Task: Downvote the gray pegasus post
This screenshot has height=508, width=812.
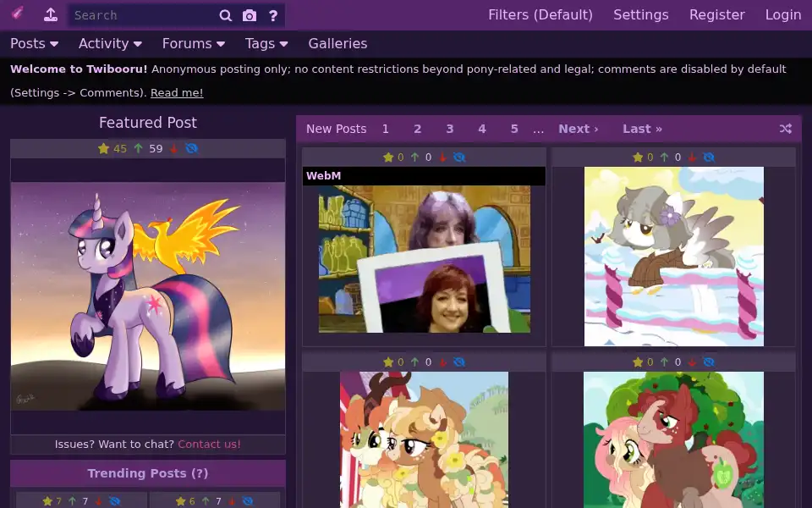Action: click(692, 157)
